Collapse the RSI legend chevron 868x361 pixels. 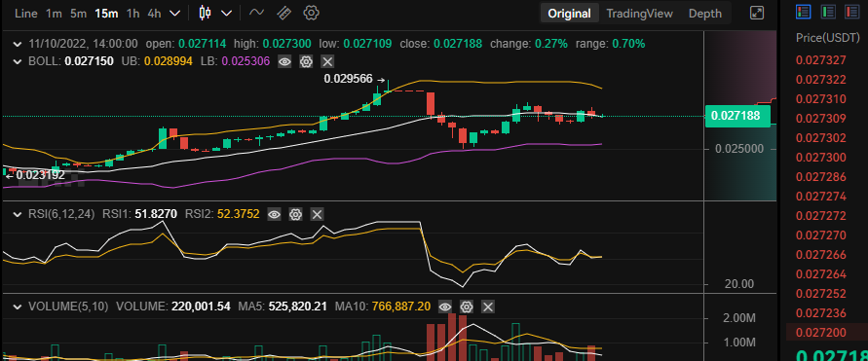(x=18, y=214)
